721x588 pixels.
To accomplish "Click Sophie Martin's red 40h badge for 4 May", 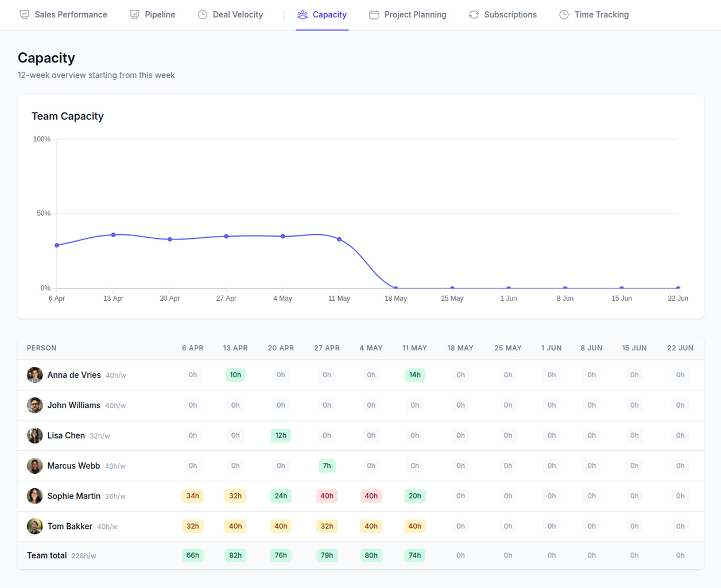I will tap(371, 496).
